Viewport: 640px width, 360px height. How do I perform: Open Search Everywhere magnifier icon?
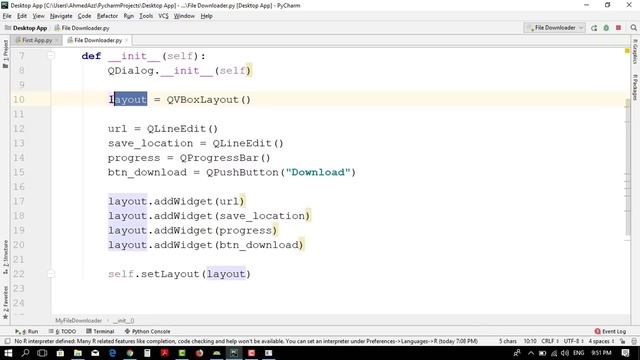pos(633,28)
